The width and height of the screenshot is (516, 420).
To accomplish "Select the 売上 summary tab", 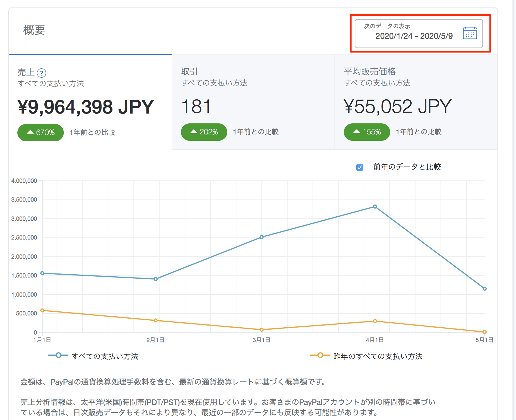I will click(x=90, y=101).
